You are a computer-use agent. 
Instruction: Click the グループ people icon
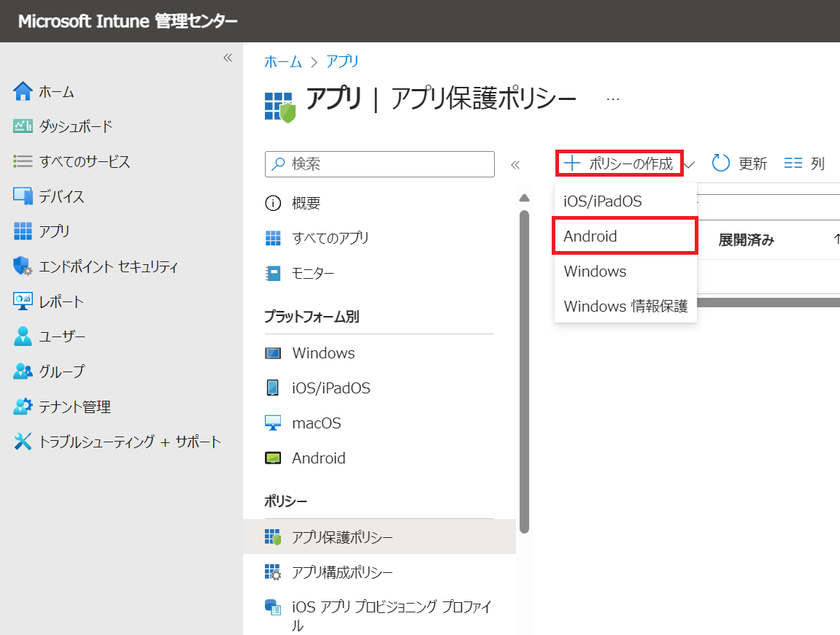coord(23,371)
